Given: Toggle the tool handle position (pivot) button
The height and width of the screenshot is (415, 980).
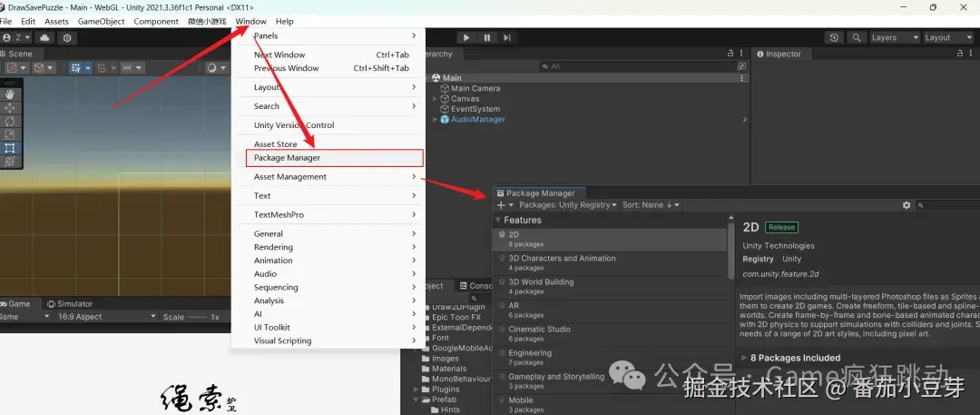Looking at the screenshot, I should click(17, 67).
